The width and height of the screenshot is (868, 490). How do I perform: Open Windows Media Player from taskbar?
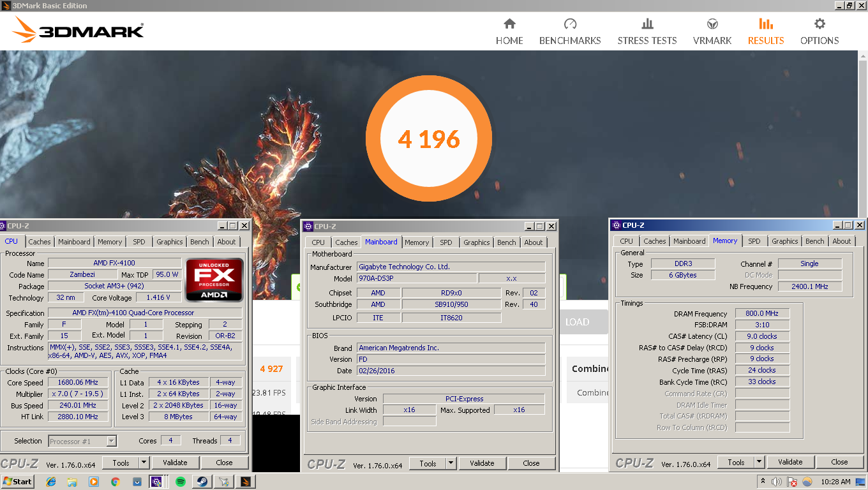[94, 482]
